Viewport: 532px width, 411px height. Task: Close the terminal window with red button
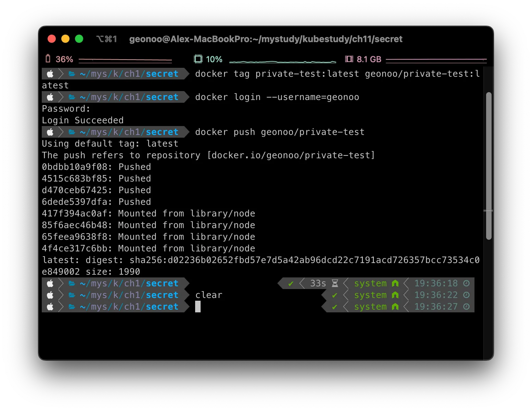click(52, 39)
